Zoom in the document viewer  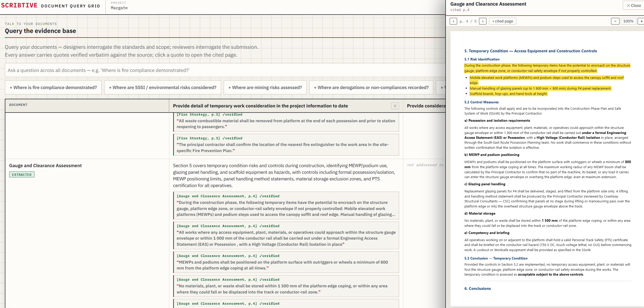641,21
